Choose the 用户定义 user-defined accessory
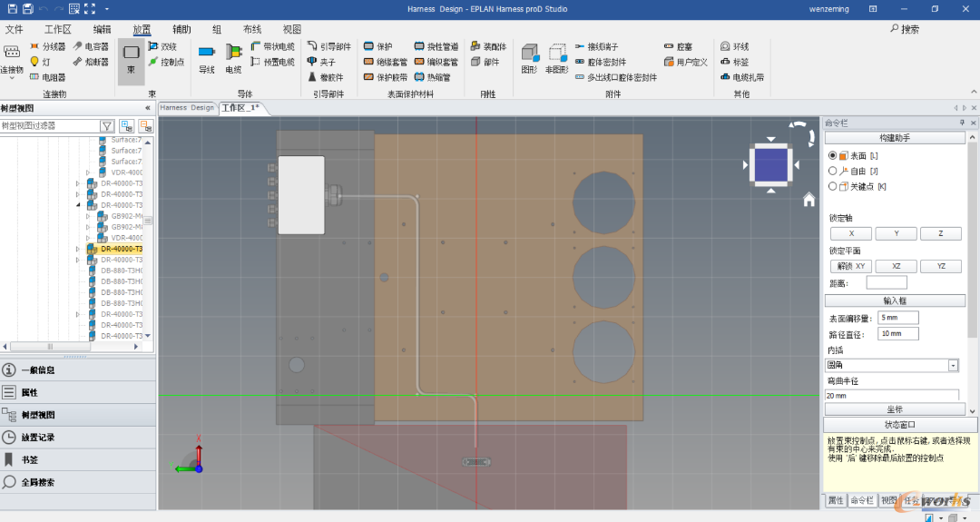This screenshot has width=980, height=522. point(686,62)
